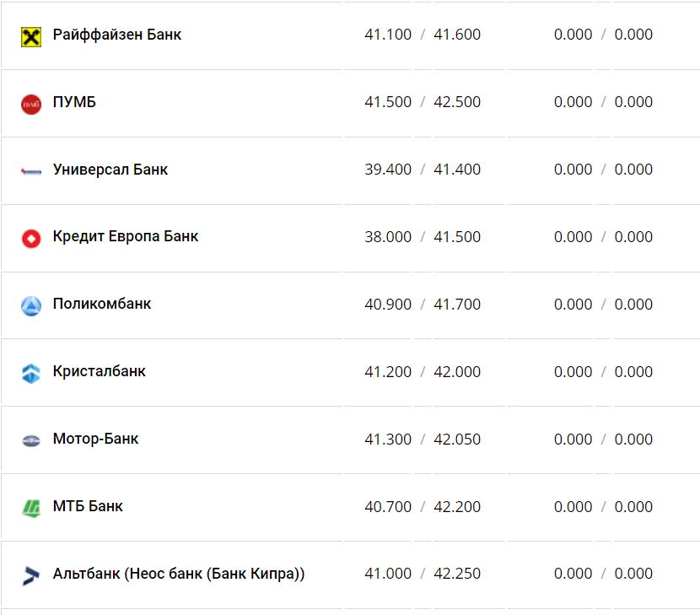Click the red ПУМБ logo icon
This screenshot has width=700, height=615.
pos(31,104)
